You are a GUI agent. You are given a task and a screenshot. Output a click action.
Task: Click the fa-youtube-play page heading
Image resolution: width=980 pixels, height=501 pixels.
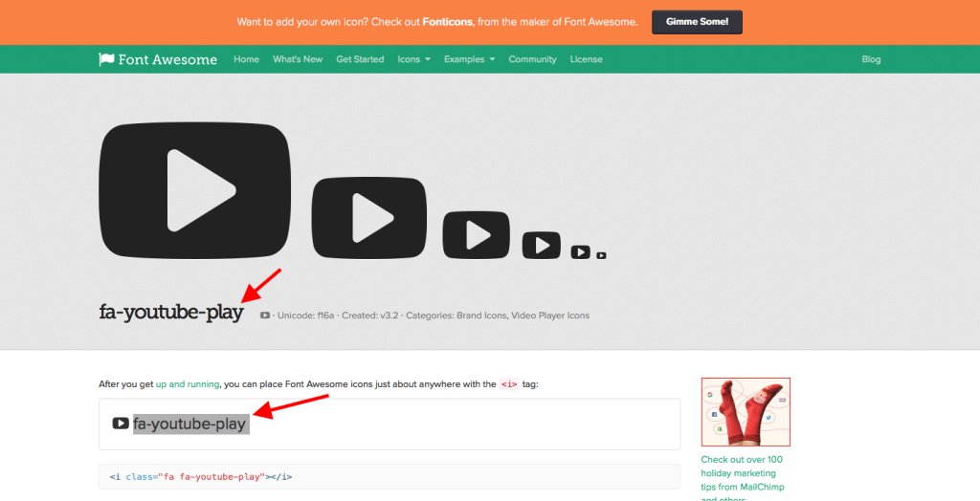pos(171,313)
